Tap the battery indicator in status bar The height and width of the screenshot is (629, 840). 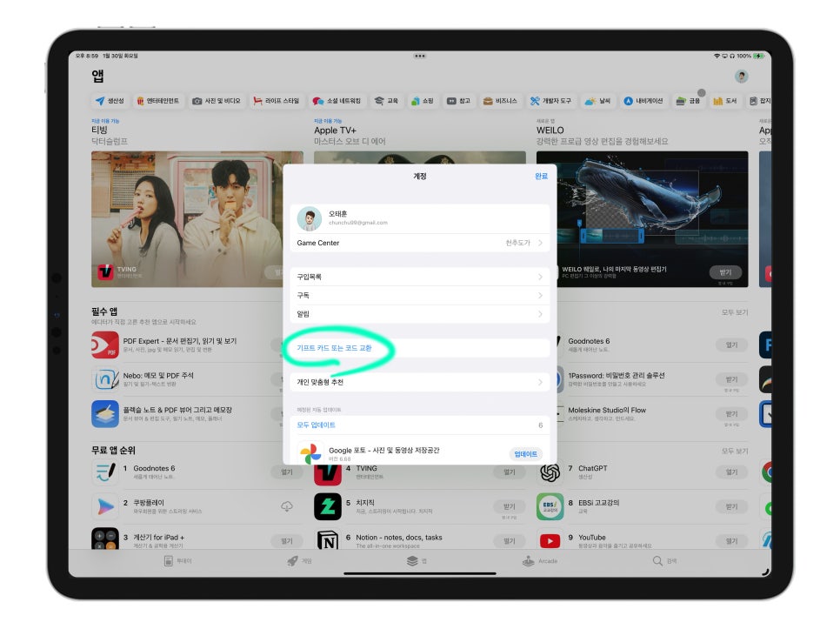click(x=759, y=56)
